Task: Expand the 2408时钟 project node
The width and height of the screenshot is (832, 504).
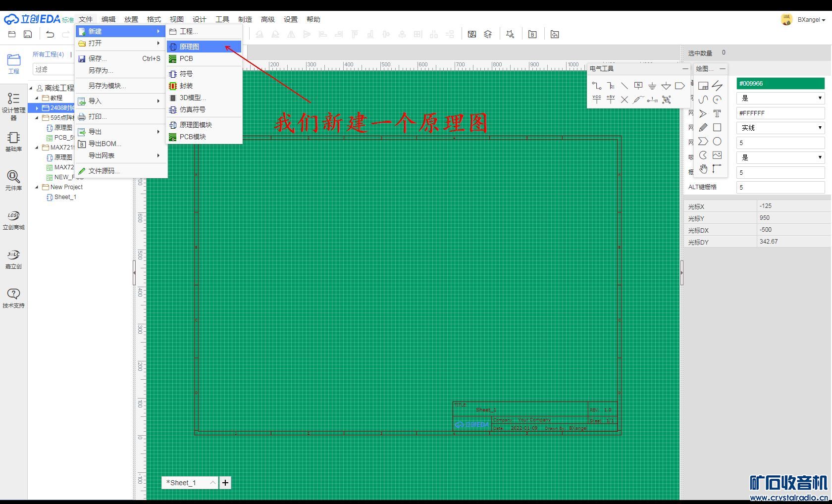Action: tap(37, 108)
